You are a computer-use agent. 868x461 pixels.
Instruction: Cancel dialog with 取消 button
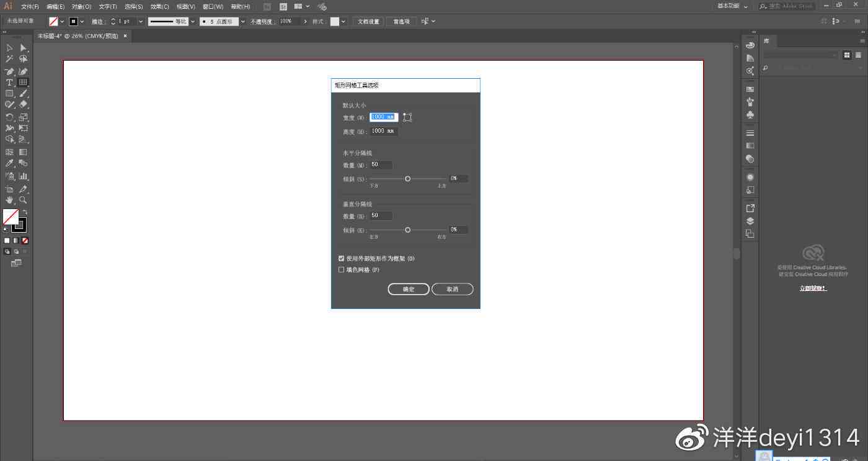click(453, 289)
